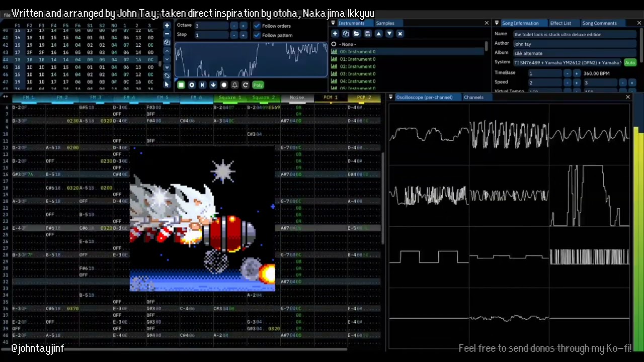Move the order up with the chevron icon
Screen dimensions: 644x362
coord(167,51)
